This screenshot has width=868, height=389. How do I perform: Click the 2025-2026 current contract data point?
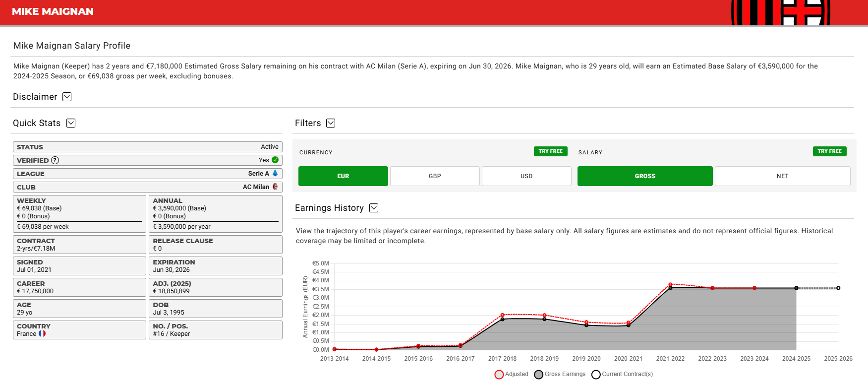coord(838,288)
